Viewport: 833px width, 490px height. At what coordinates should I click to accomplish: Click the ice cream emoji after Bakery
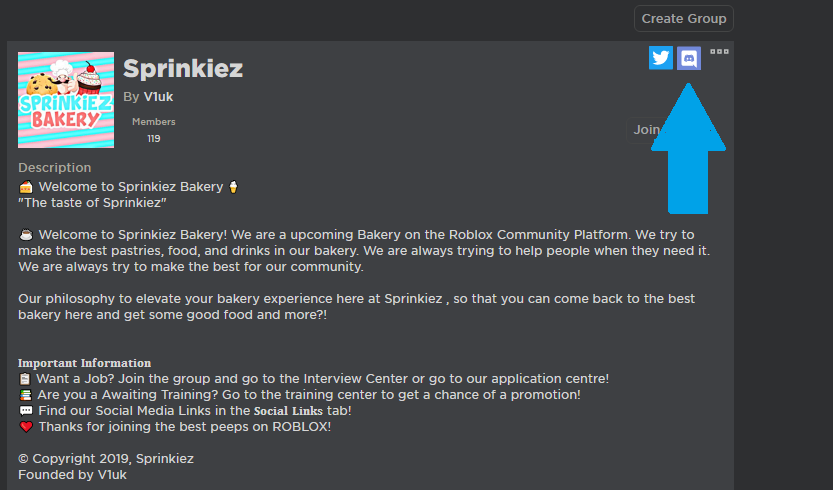233,187
